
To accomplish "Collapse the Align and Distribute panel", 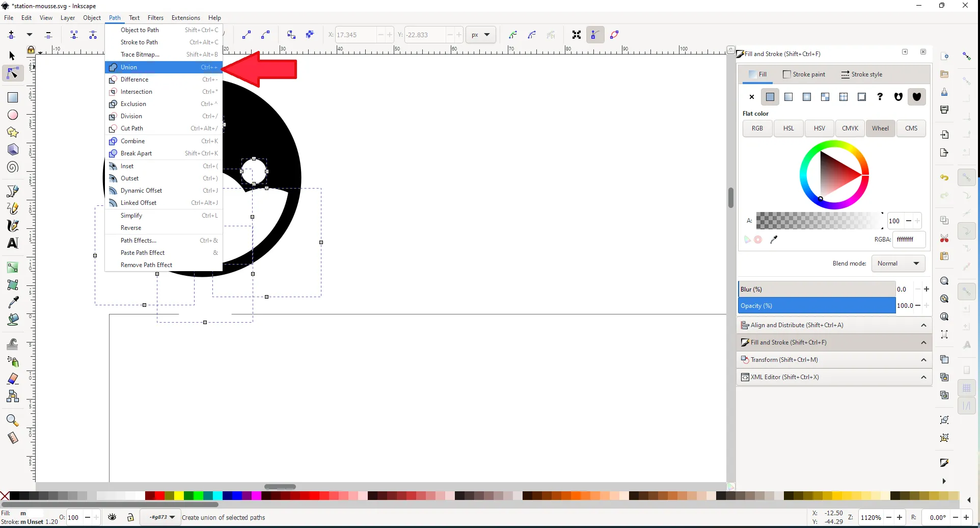I will click(x=923, y=325).
